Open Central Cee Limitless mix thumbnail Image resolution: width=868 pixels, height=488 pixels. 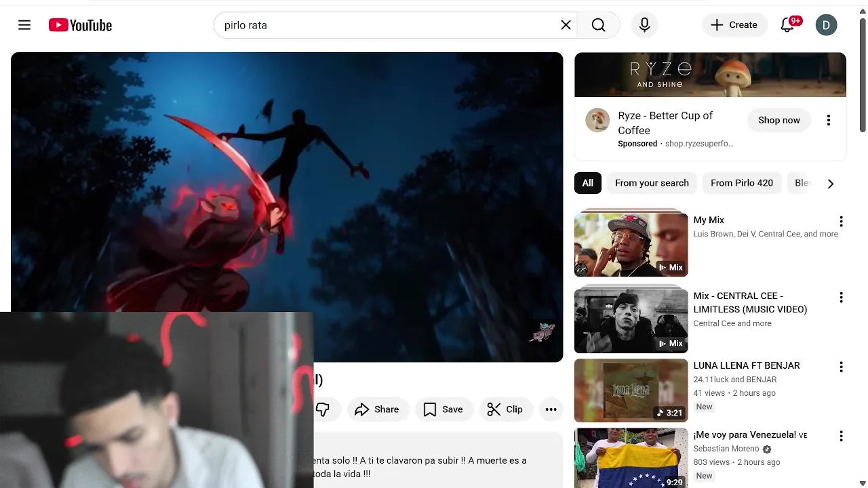tap(631, 321)
